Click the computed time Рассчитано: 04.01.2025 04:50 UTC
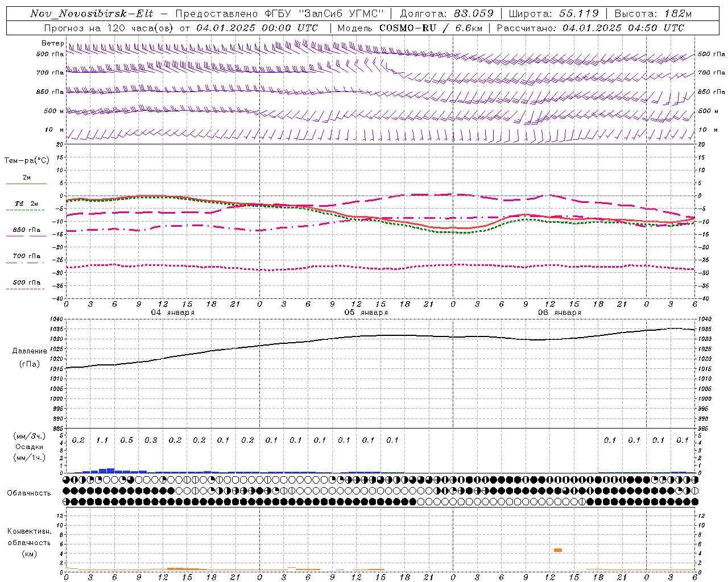The height and width of the screenshot is (582, 728). point(591,27)
